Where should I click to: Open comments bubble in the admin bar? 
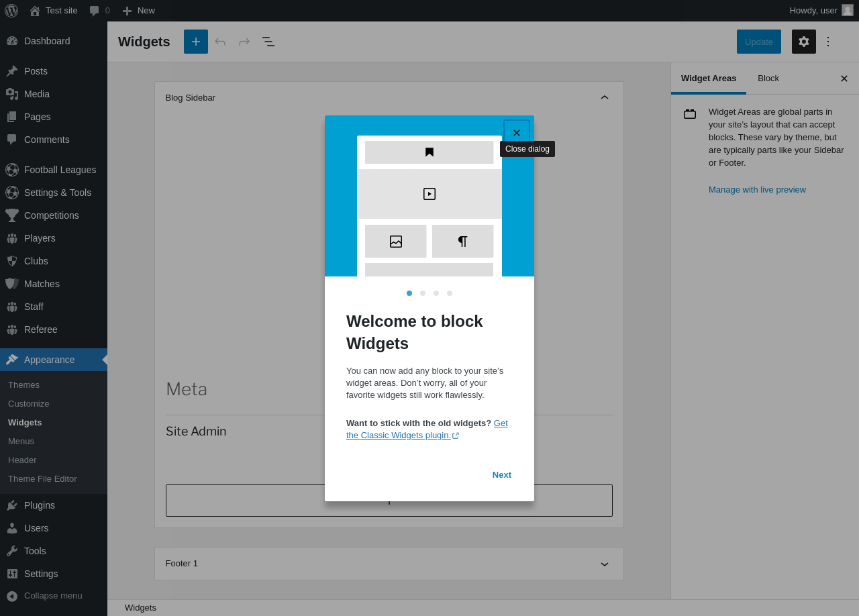point(99,11)
